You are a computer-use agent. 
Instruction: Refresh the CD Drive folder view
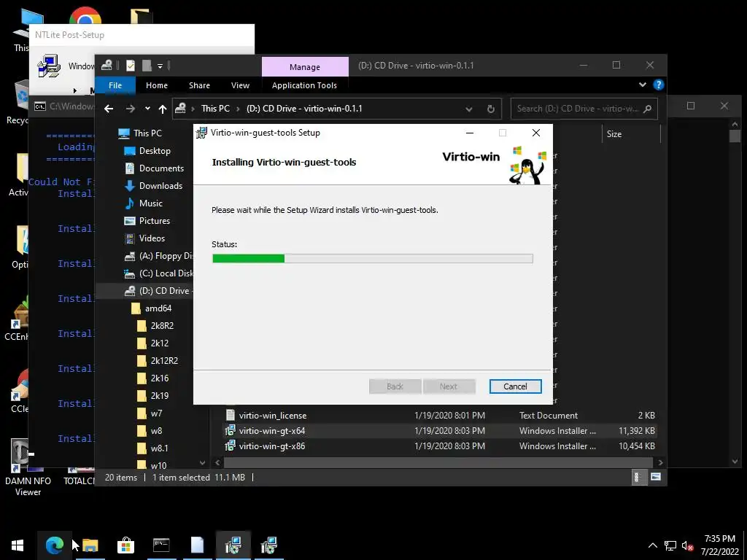(491, 109)
